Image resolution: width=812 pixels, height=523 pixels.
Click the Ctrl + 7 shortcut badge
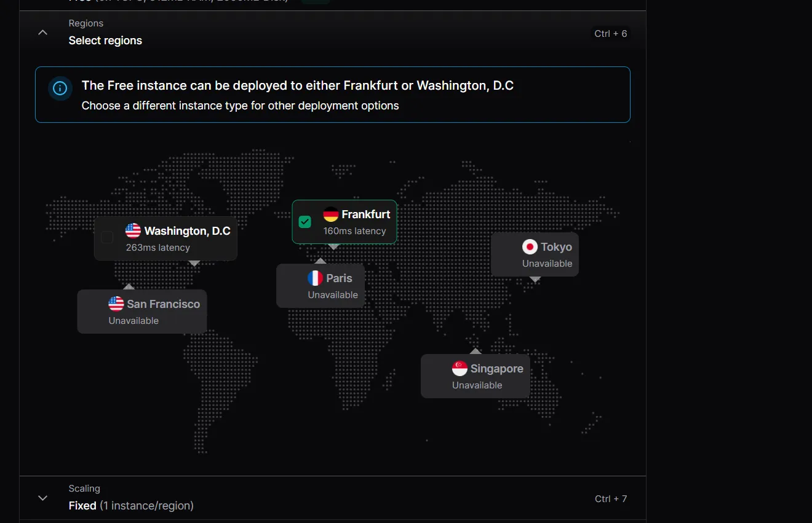[x=611, y=499]
